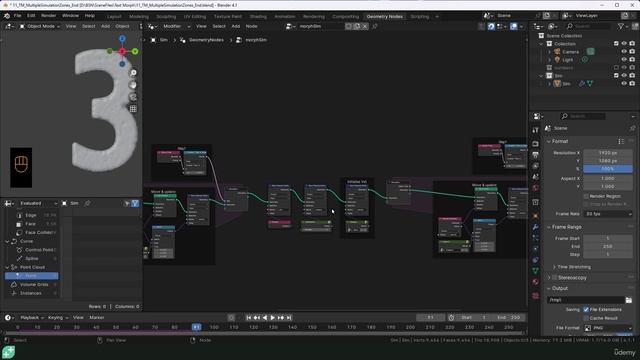The height and width of the screenshot is (360, 640).
Task: Open the Object Data green triangle tab
Action: (536, 271)
